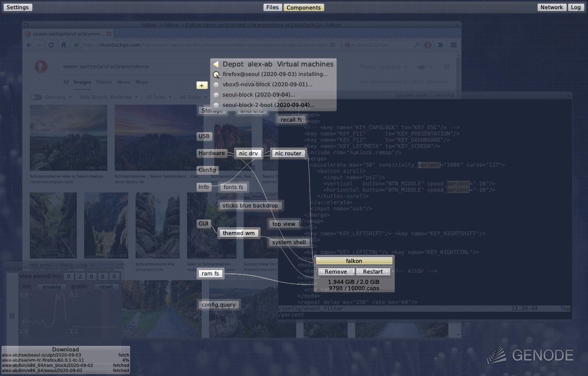Switch to DuckDuckGo All results

[x=66, y=82]
